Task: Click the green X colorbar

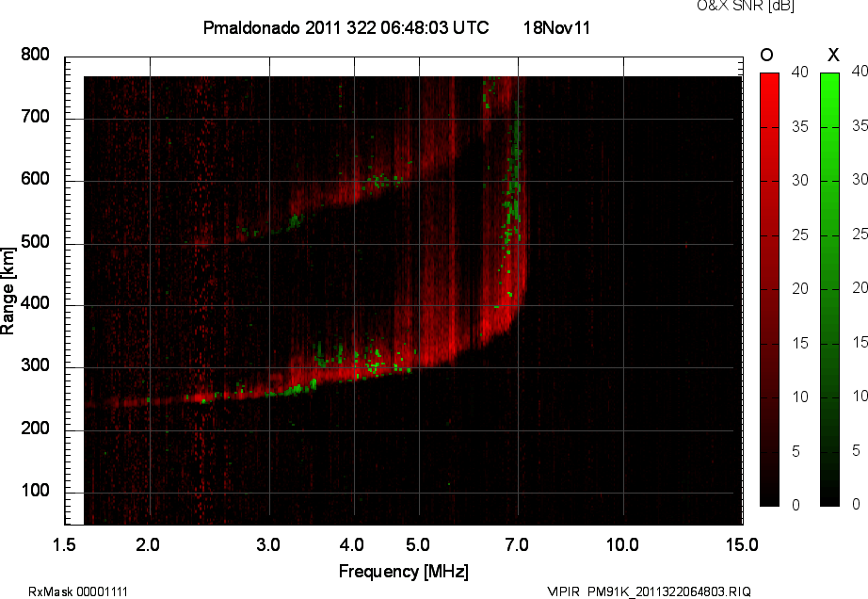Action: click(829, 289)
